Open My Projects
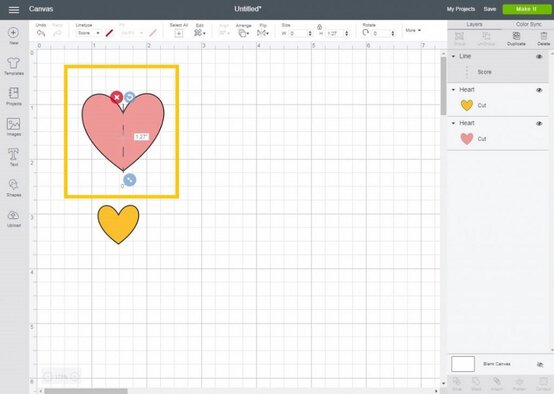554x394 pixels. click(461, 9)
